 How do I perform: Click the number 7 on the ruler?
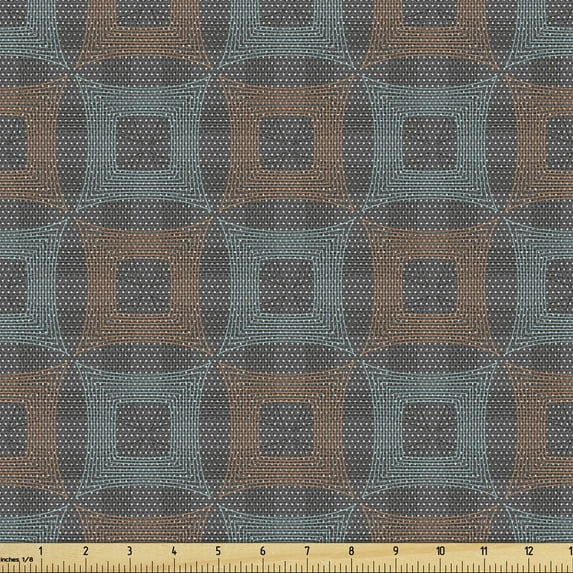point(307,551)
